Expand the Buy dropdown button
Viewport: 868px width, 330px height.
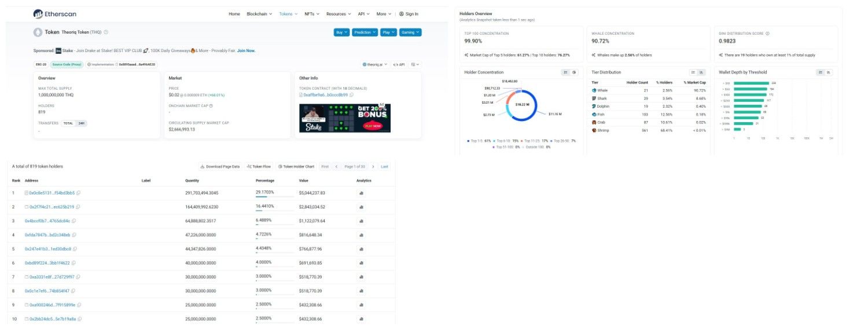coord(341,32)
